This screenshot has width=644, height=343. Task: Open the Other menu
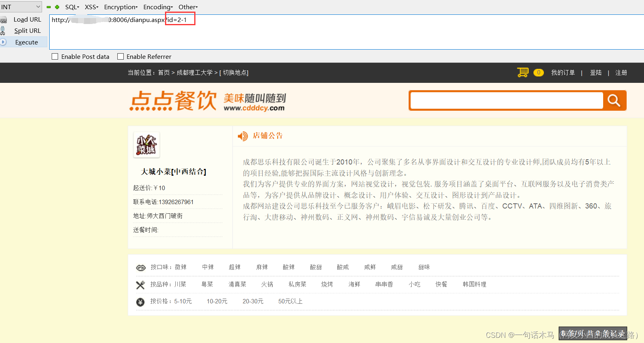pos(188,7)
